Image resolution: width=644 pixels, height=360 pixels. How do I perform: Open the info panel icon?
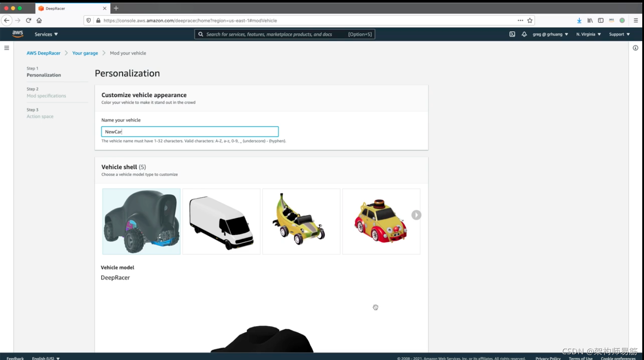(635, 48)
